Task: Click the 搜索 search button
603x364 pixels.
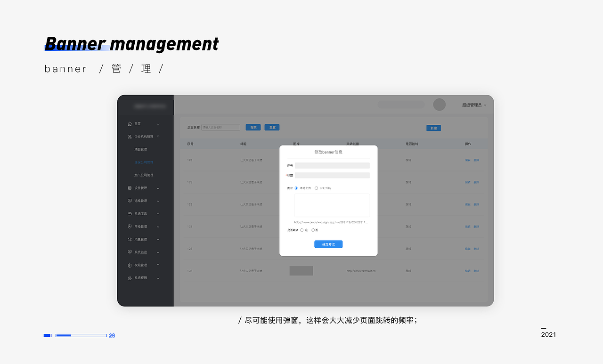Action: pyautogui.click(x=253, y=127)
